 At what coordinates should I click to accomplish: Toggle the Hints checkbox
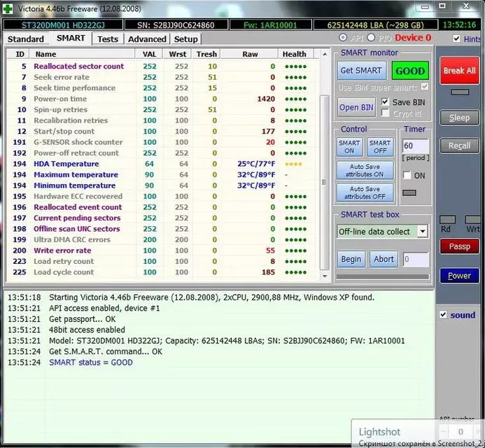click(456, 38)
